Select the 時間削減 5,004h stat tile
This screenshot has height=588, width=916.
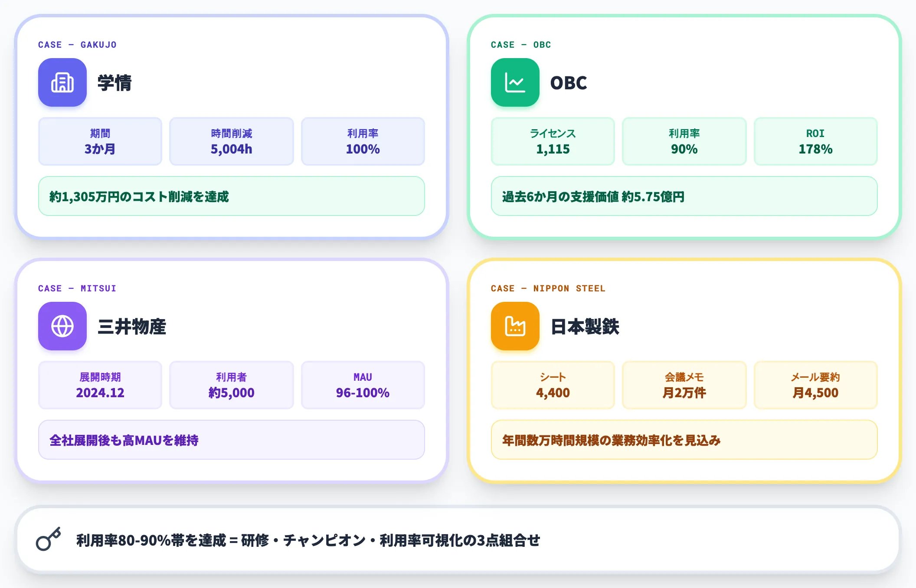click(232, 141)
